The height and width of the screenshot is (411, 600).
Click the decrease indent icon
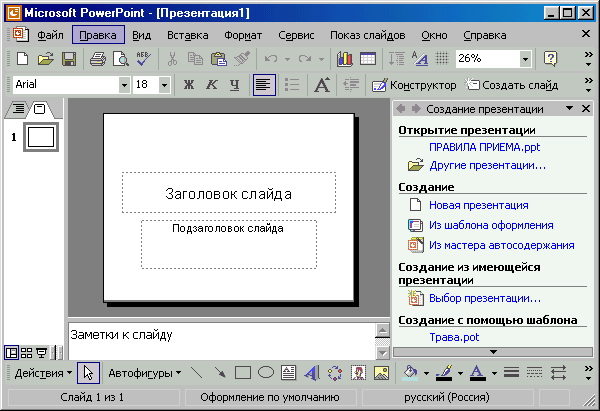(351, 85)
